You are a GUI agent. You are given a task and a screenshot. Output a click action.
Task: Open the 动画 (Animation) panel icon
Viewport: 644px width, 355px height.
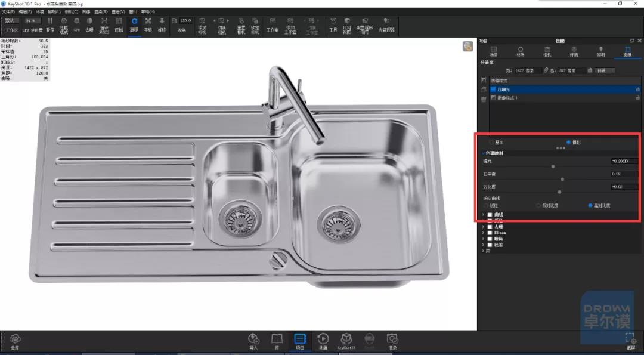point(323,341)
